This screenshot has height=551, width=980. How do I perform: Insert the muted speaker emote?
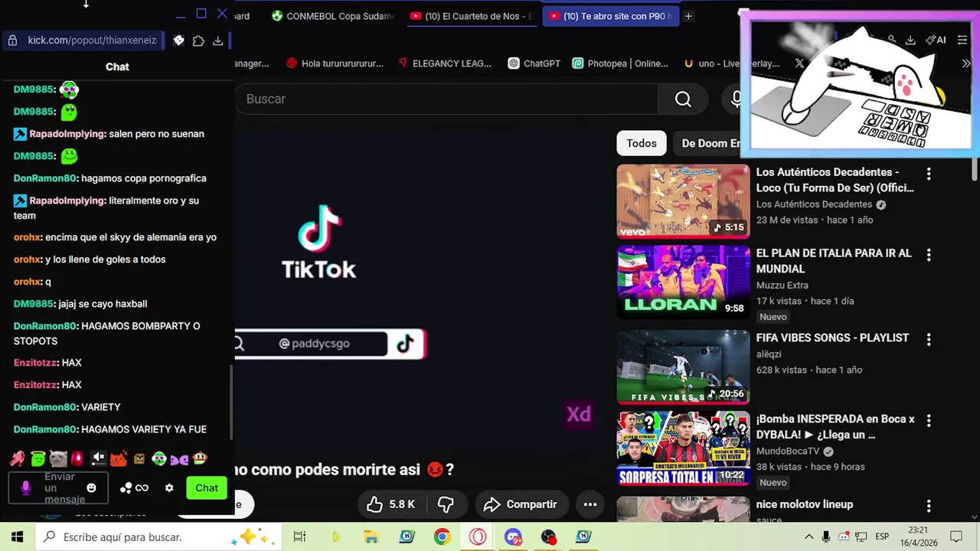click(x=98, y=459)
